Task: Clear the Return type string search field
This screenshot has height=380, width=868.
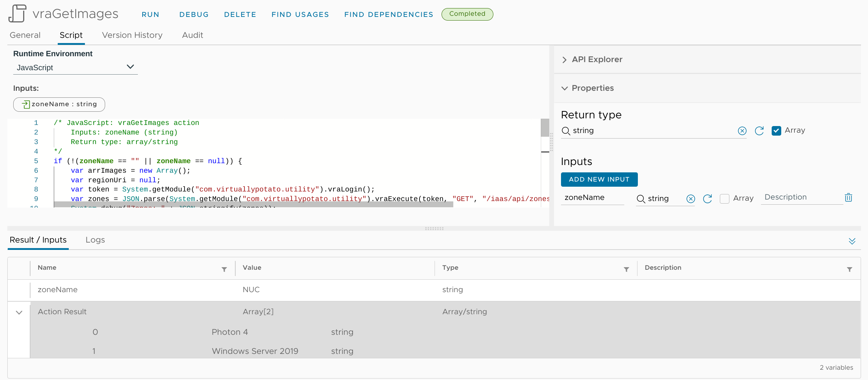Action: tap(742, 131)
